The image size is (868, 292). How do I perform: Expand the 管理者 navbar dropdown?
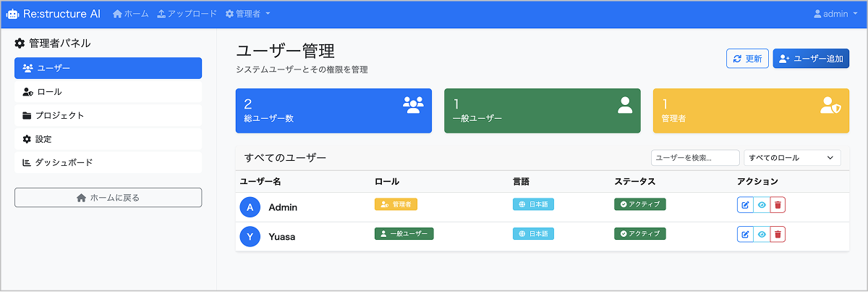(248, 14)
